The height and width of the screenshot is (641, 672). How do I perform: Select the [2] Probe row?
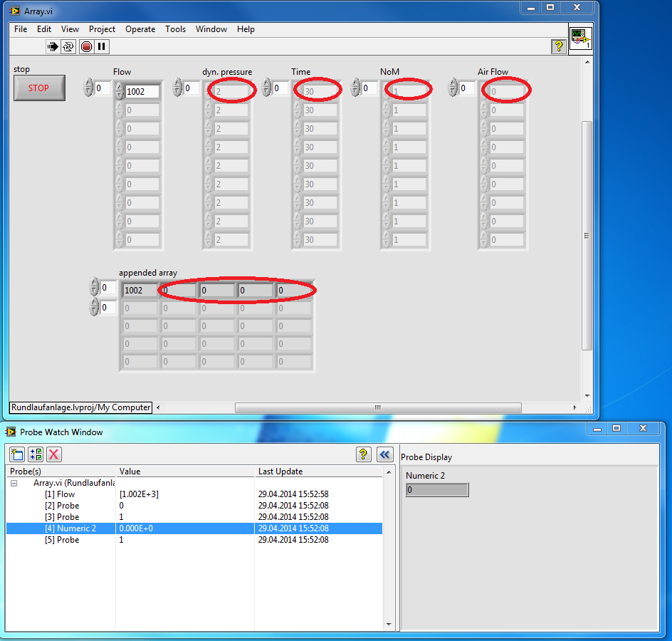[x=194, y=506]
